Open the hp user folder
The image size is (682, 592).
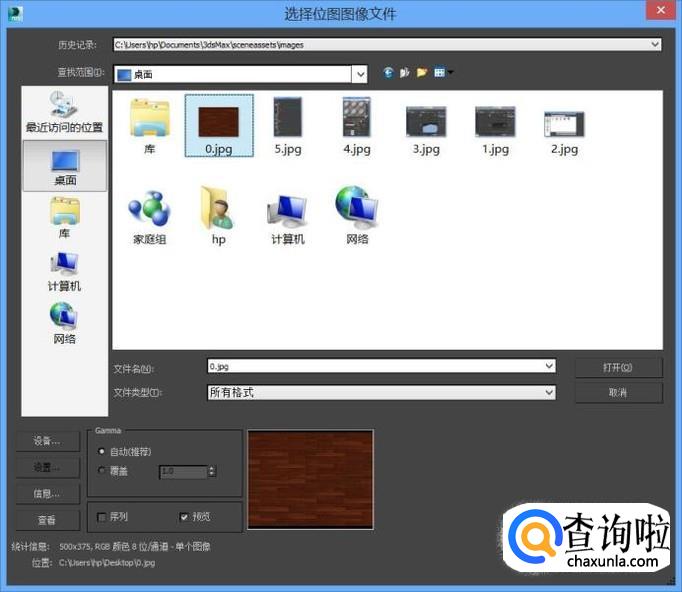click(x=218, y=215)
